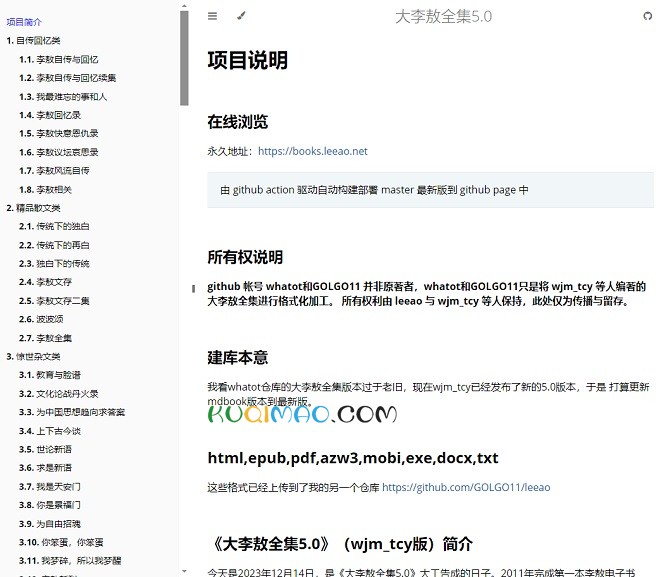666x577 pixels.
Task: Click the sidebar scrollbar thumb
Action: (x=184, y=58)
